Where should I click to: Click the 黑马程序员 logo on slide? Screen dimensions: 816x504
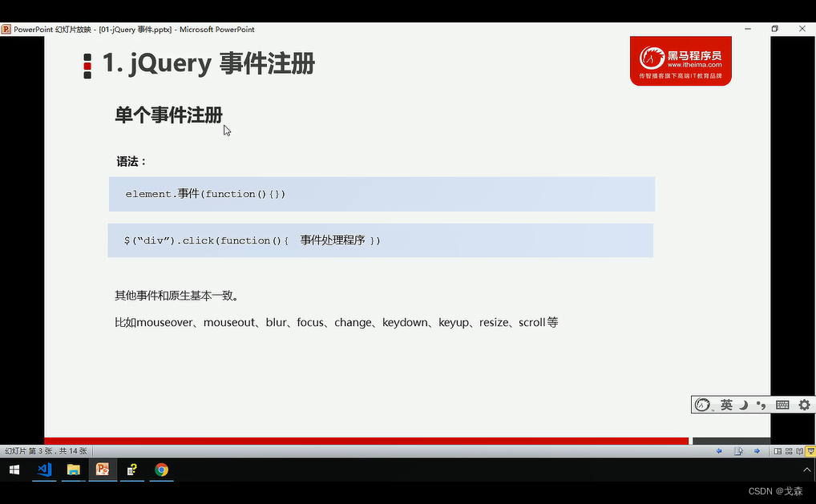(681, 61)
